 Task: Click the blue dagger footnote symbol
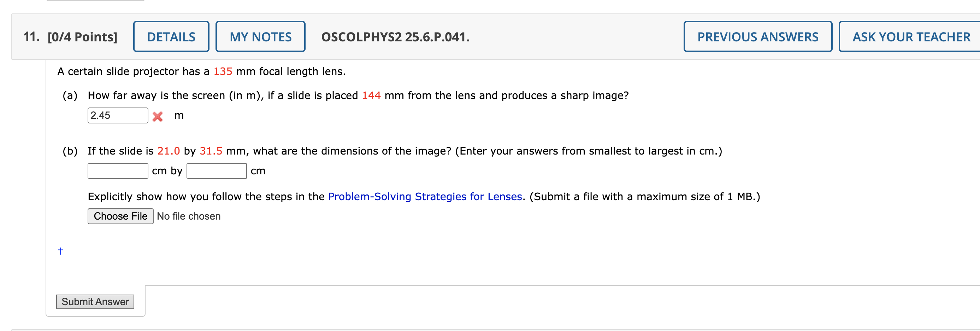click(x=60, y=251)
